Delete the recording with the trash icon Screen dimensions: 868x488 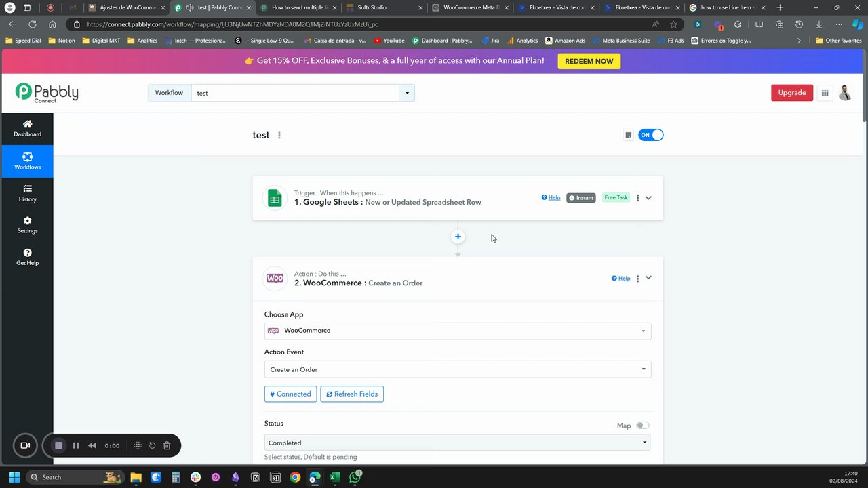pos(167,445)
